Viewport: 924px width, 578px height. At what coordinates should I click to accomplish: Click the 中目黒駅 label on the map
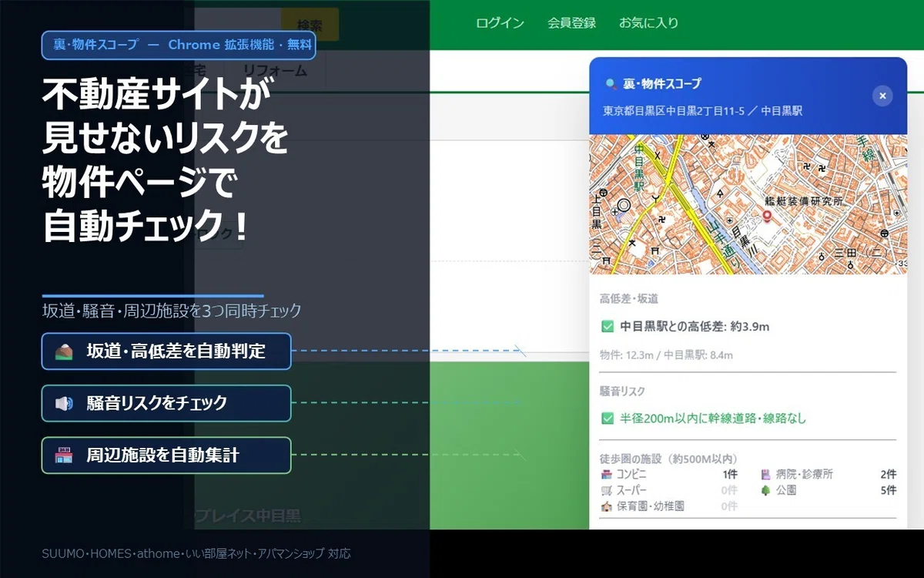[x=640, y=168]
